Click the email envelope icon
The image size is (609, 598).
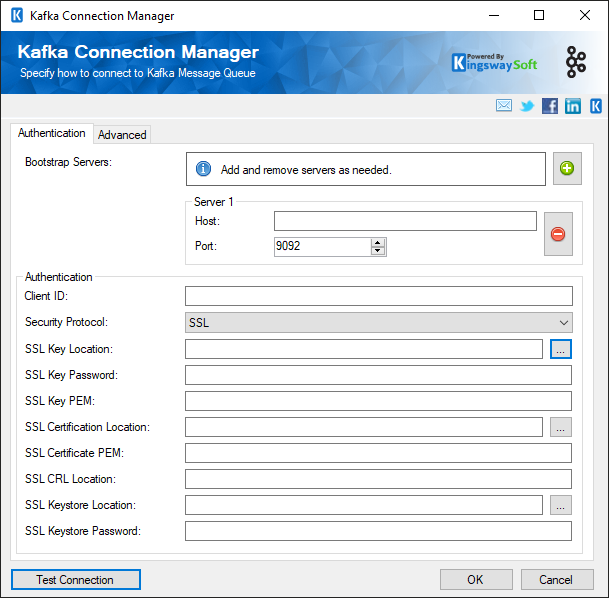pos(504,106)
